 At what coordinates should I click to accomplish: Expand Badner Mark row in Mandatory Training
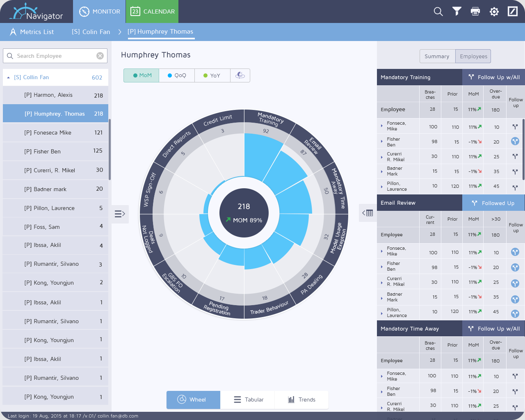(x=382, y=171)
